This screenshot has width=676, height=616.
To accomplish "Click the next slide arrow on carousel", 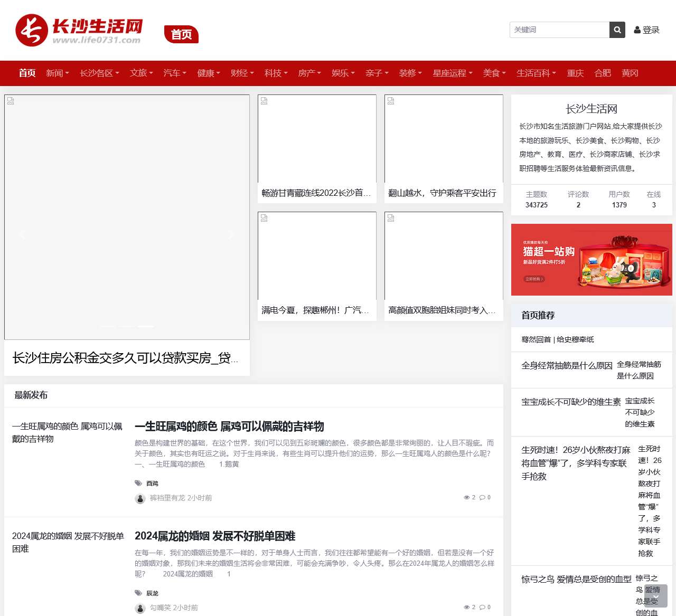I will click(x=231, y=235).
